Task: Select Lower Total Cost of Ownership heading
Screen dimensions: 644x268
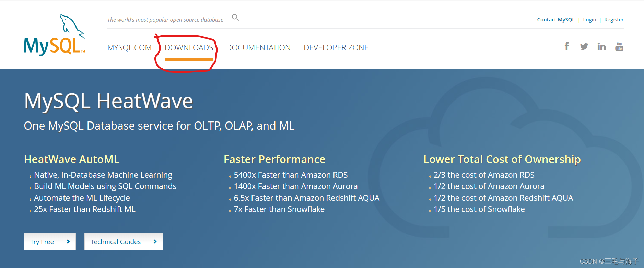Action: [502, 159]
